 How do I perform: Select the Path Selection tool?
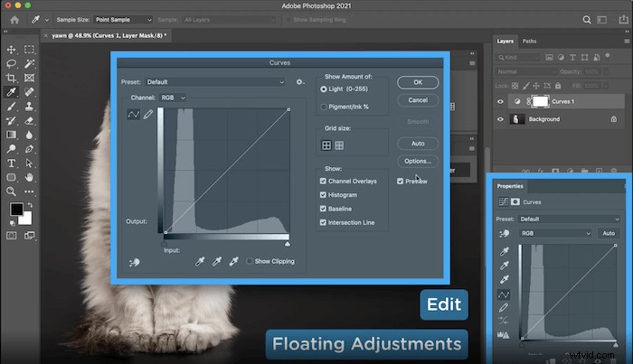(x=29, y=163)
